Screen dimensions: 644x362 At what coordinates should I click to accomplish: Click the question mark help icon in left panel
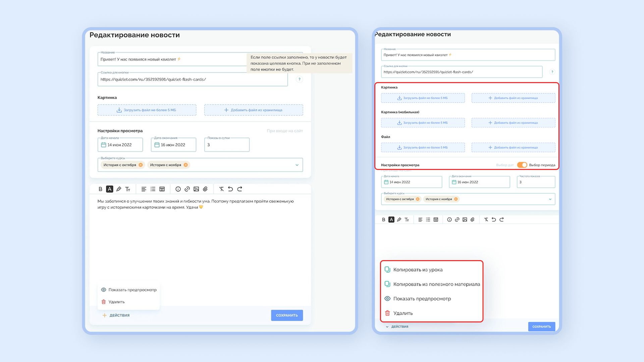[x=299, y=79]
